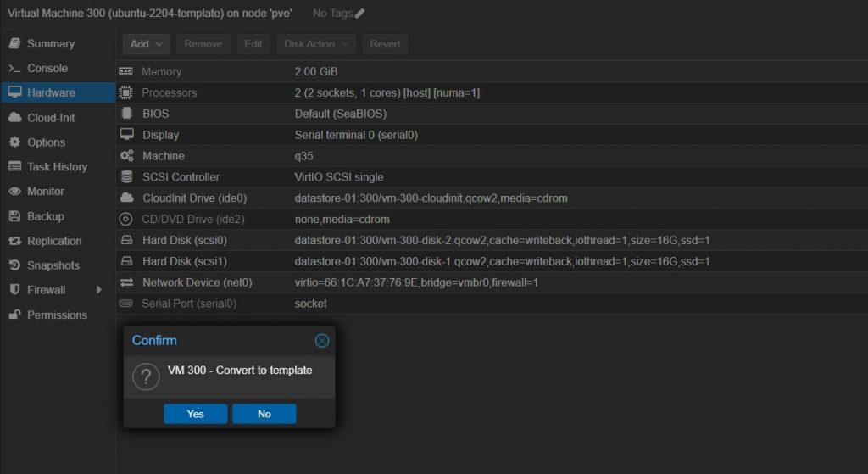
Task: Close the Confirm dialog with X icon
Action: 321,341
